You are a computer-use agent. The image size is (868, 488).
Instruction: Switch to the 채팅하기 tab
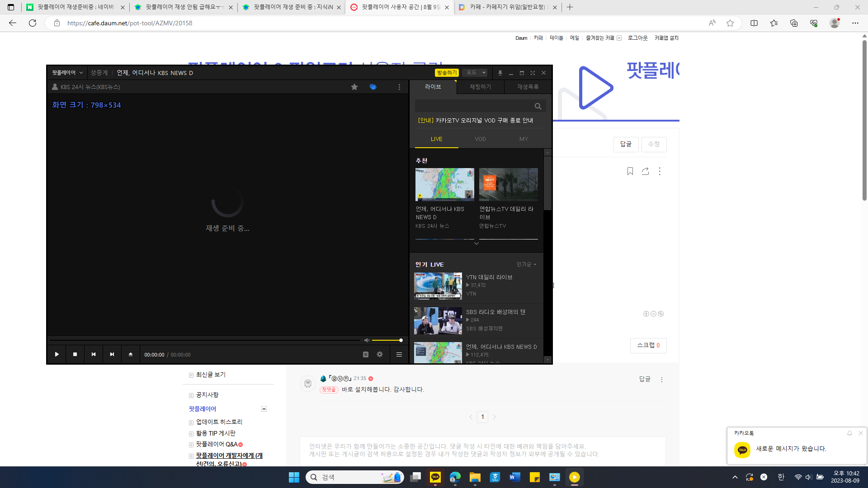(480, 87)
